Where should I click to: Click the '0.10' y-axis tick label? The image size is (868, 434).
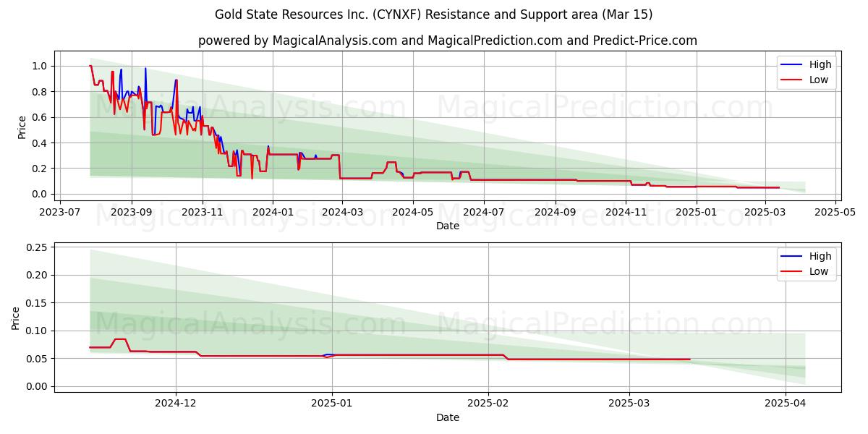[38, 331]
